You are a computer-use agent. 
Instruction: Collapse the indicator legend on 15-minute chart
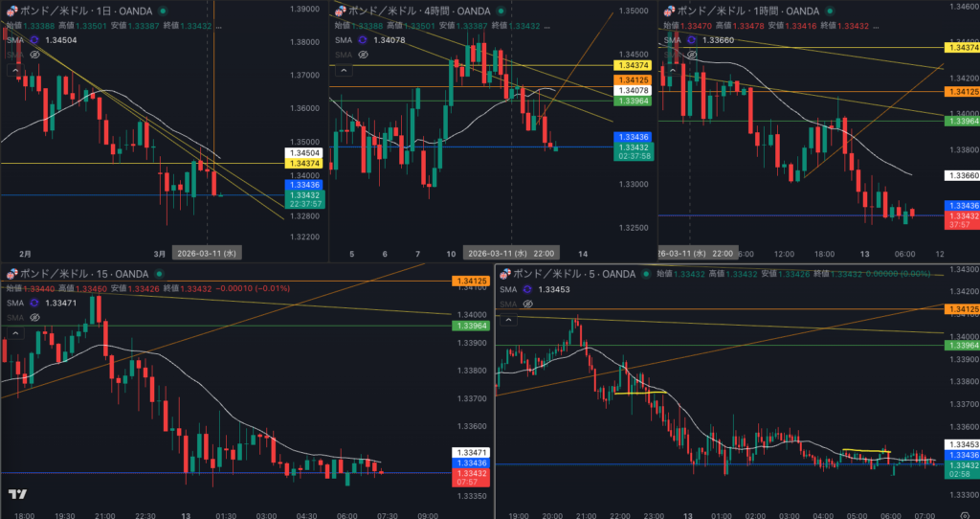tap(16, 333)
